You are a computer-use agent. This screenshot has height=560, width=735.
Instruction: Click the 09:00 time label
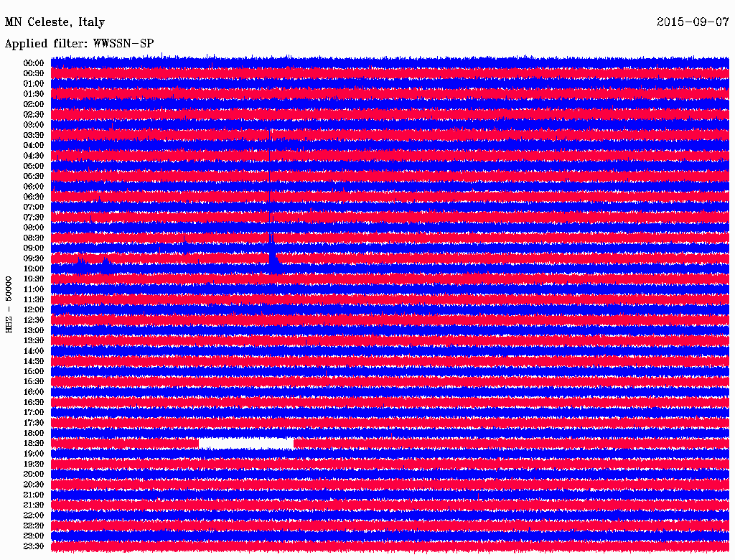(34, 248)
